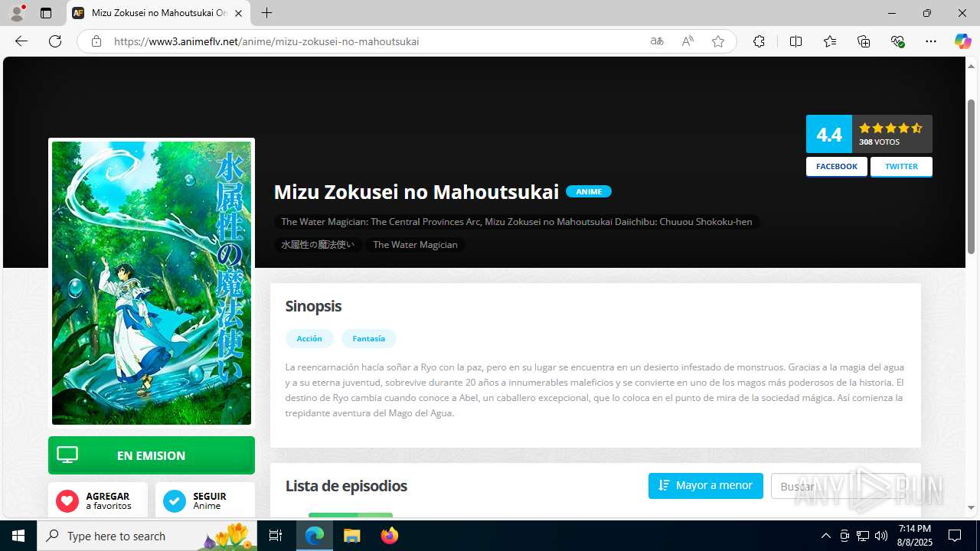Open a new browser tab
Viewport: 980px width, 551px height.
266,13
